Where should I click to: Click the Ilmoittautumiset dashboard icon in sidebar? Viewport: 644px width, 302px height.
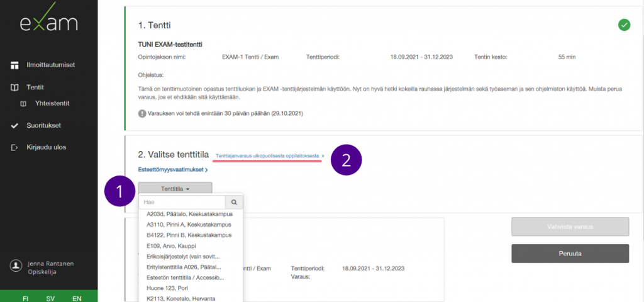tap(14, 65)
